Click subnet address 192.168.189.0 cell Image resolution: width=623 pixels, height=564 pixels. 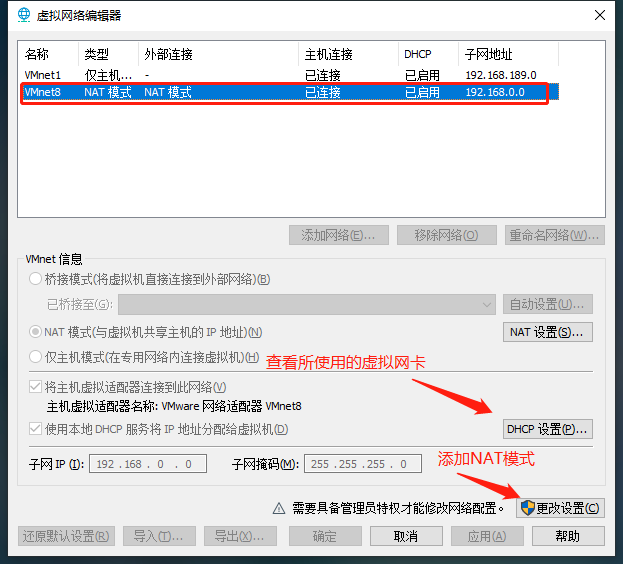501,75
